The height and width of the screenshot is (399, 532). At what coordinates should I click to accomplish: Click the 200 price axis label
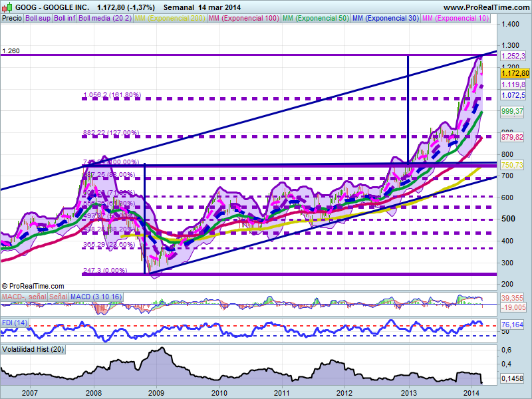click(507, 284)
